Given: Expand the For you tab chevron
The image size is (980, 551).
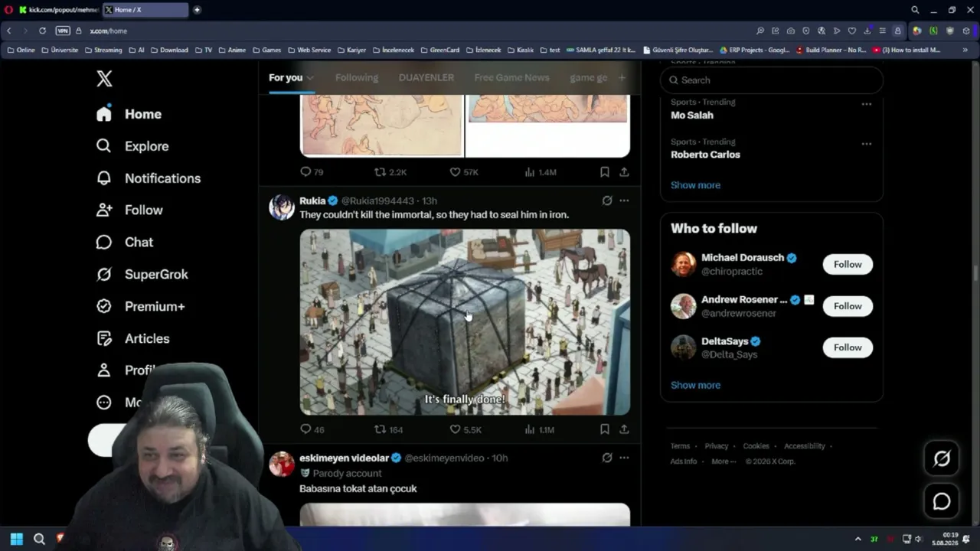Looking at the screenshot, I should coord(310,78).
